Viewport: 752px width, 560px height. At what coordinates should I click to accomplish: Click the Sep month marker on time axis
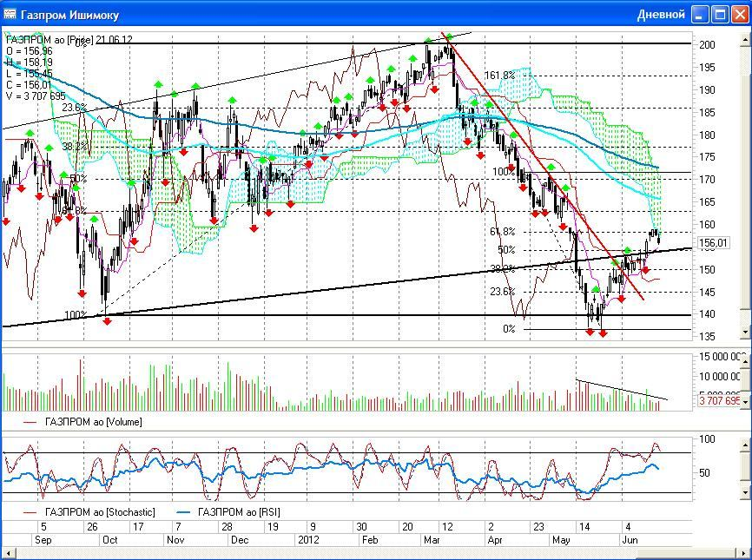click(43, 540)
